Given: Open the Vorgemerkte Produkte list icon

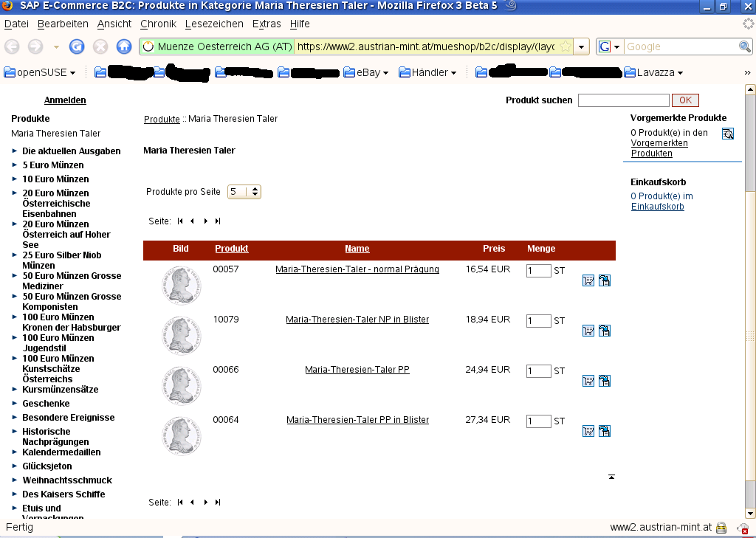Looking at the screenshot, I should [x=727, y=134].
